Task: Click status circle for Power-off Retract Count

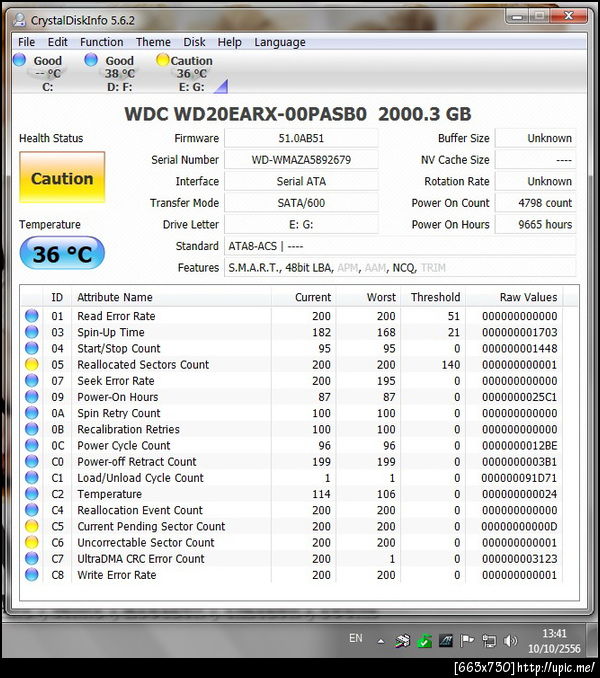Action: click(32, 461)
